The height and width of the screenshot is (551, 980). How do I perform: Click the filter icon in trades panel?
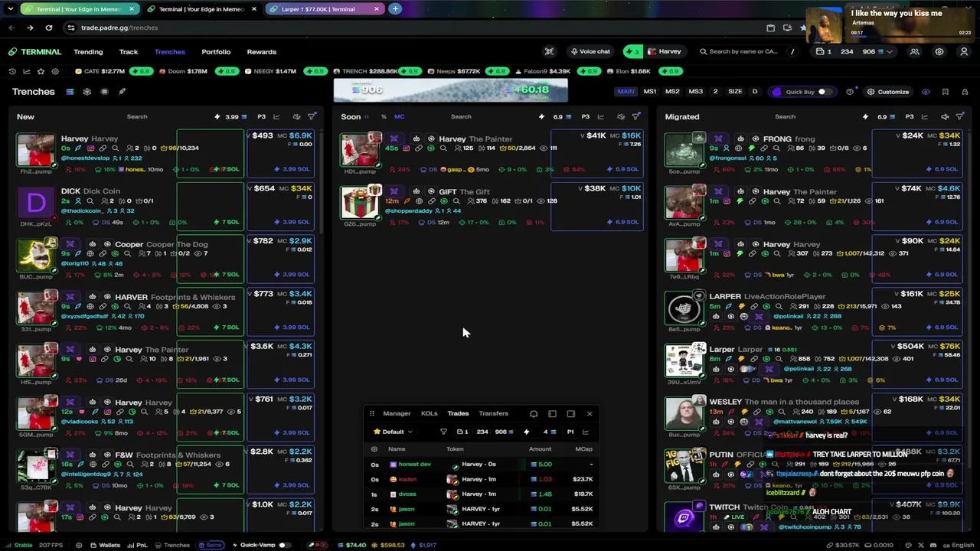tap(443, 432)
